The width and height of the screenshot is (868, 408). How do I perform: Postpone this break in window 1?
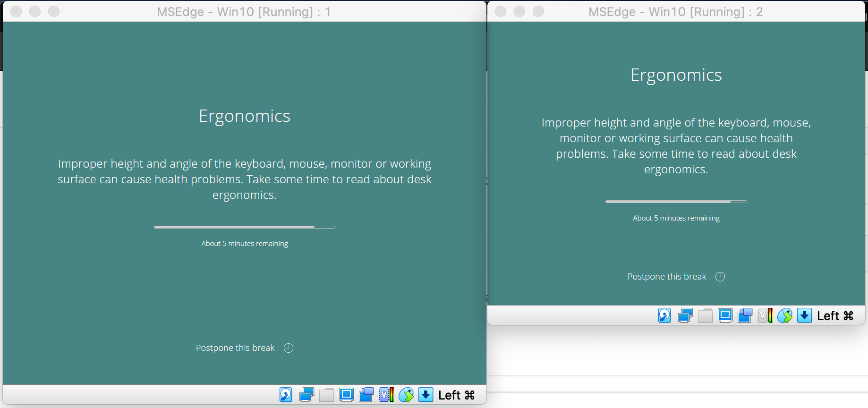235,348
